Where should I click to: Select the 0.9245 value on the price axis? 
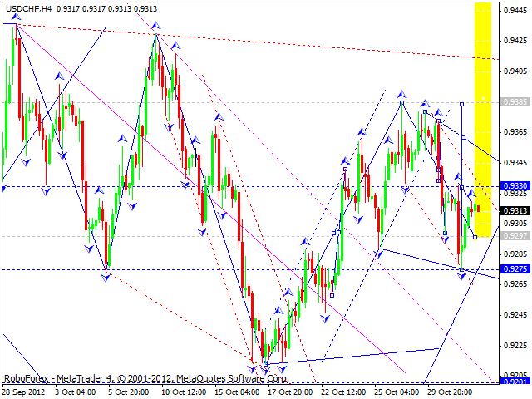[514, 314]
